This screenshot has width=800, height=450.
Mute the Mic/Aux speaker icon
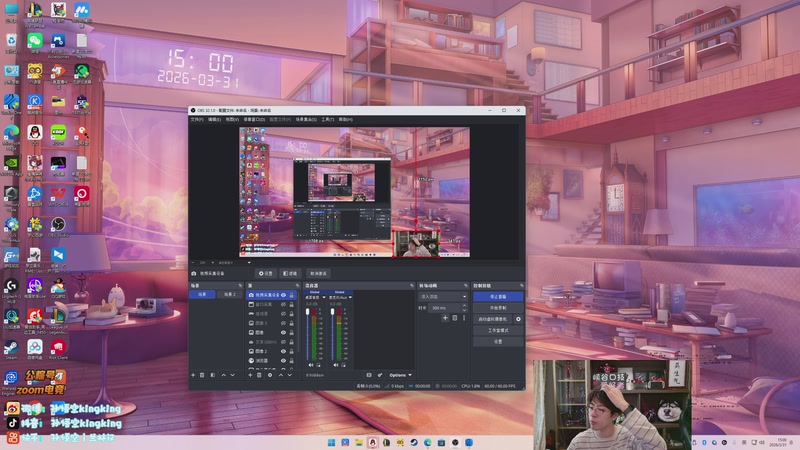click(x=335, y=365)
